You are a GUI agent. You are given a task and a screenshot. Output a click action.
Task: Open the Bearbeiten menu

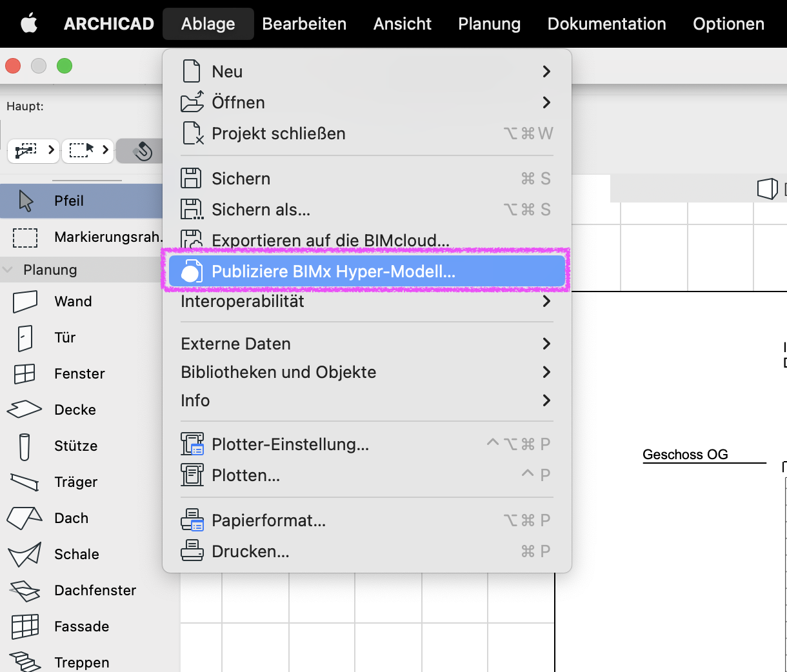304,24
